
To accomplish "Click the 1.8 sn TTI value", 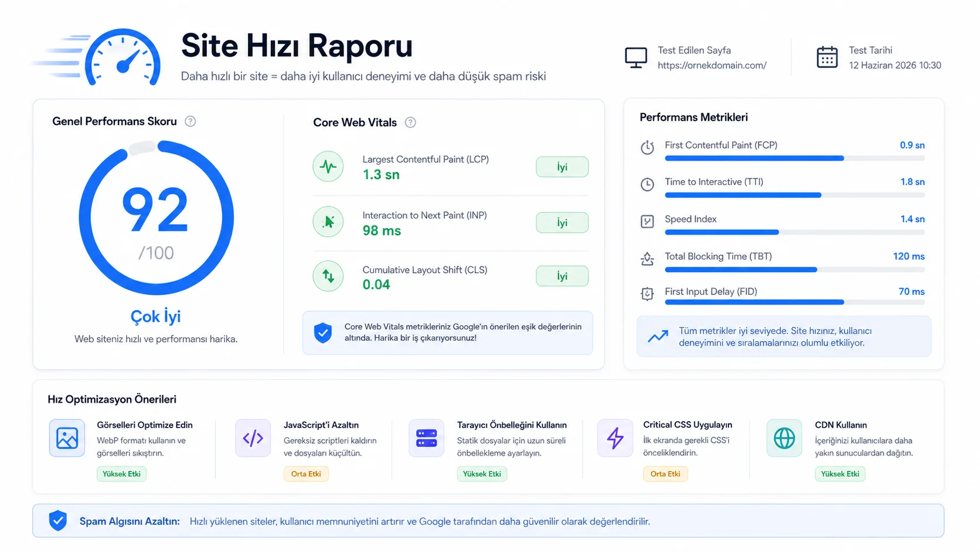I will coord(913,182).
